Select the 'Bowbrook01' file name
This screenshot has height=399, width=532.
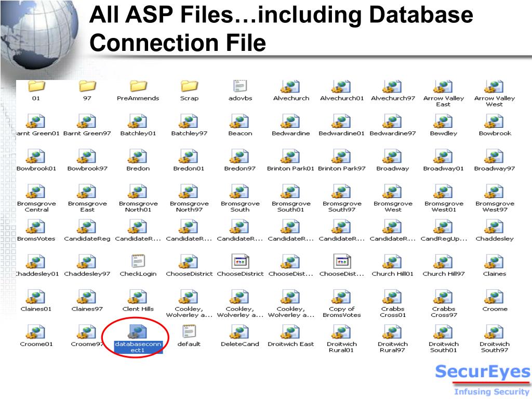[36, 168]
